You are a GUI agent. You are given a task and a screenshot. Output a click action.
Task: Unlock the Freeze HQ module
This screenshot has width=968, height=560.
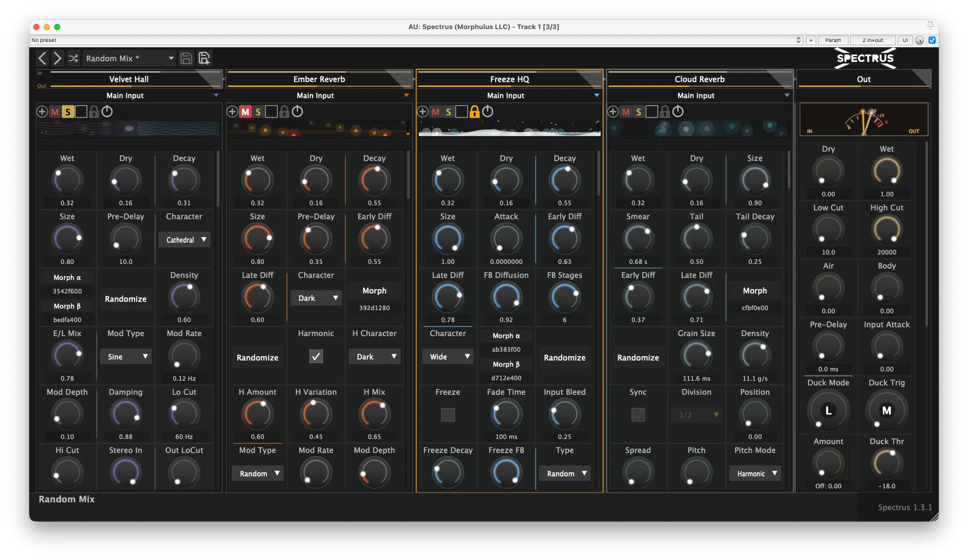coord(474,111)
